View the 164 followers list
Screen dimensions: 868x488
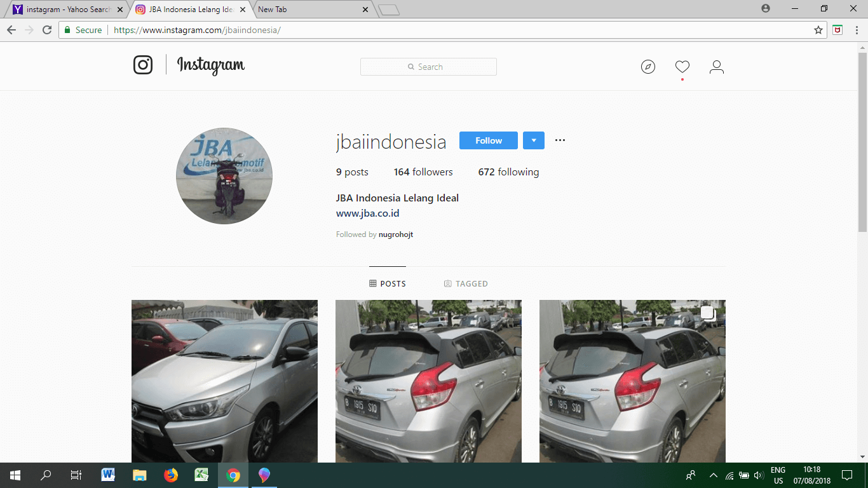(x=423, y=172)
